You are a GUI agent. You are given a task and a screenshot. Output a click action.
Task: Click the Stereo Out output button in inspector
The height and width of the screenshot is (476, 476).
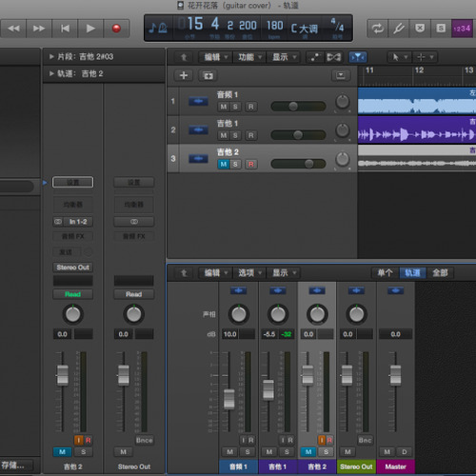tap(72, 268)
